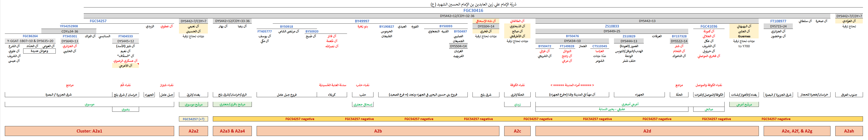Screen dimensions: 868x140
Task: Click the FGC41036 SNP label
Action: point(709,26)
